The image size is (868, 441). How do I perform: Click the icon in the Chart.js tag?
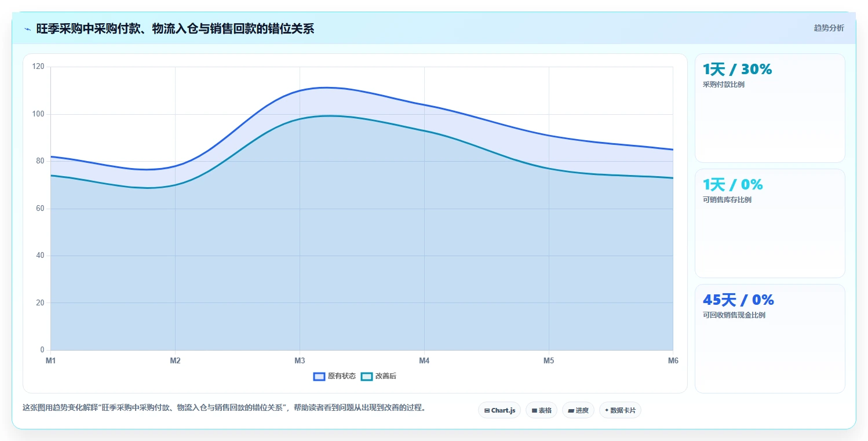[x=487, y=410]
